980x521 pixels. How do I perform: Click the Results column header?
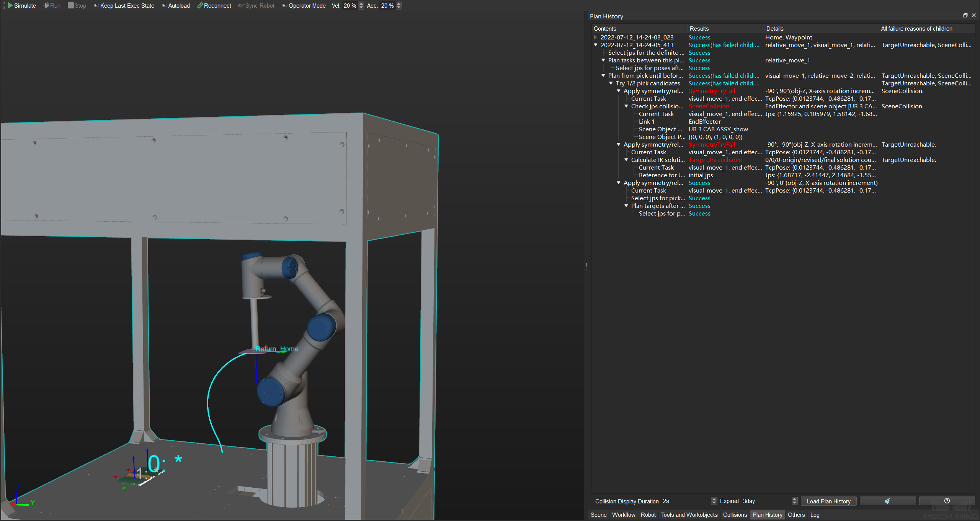[x=725, y=29]
